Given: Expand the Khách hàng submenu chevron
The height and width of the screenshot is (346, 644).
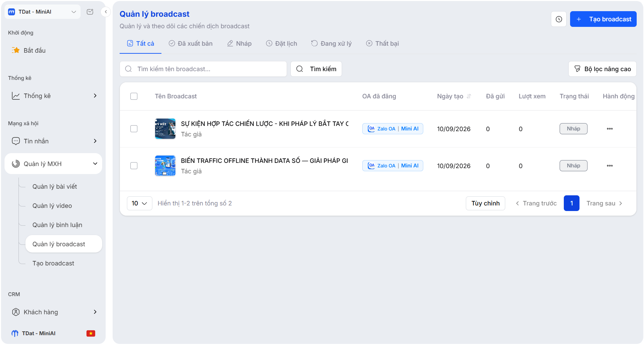Looking at the screenshot, I should 95,312.
